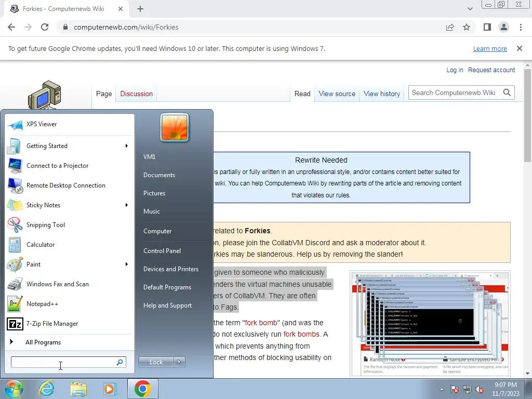Select the Read tab
532x399 pixels.
(x=302, y=94)
